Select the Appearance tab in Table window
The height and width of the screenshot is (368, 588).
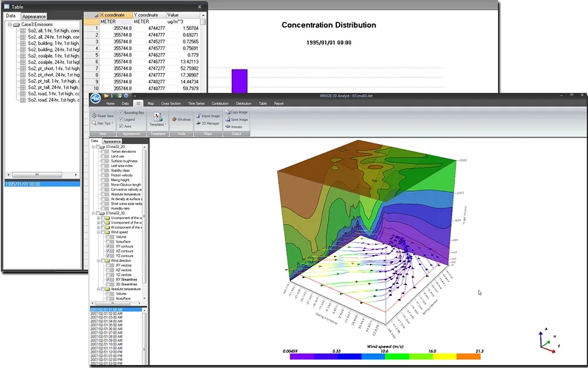34,16
